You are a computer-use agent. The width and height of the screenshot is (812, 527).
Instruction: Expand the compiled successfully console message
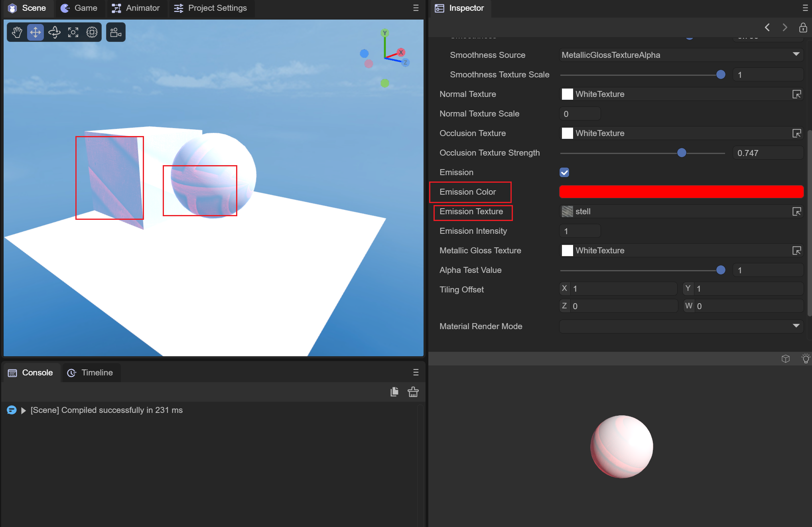click(24, 411)
